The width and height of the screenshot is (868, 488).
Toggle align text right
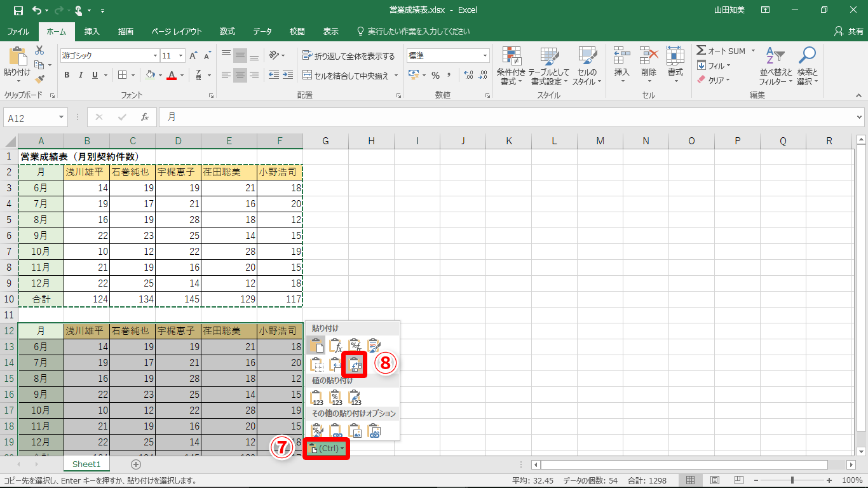click(254, 75)
